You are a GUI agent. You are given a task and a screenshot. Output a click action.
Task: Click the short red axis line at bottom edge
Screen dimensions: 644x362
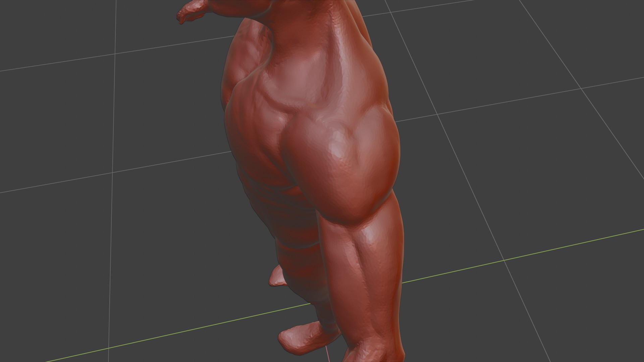point(327,355)
